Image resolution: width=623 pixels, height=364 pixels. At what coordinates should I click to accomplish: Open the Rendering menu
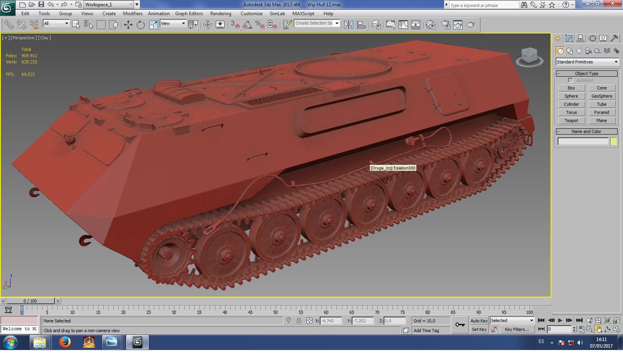click(x=221, y=13)
